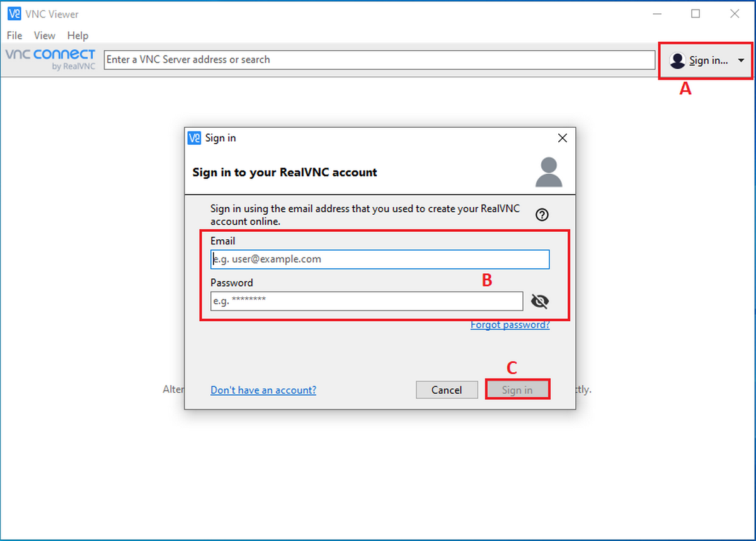Open the Don't have an account link
Viewport: 756px width, 541px height.
pyautogui.click(x=263, y=390)
